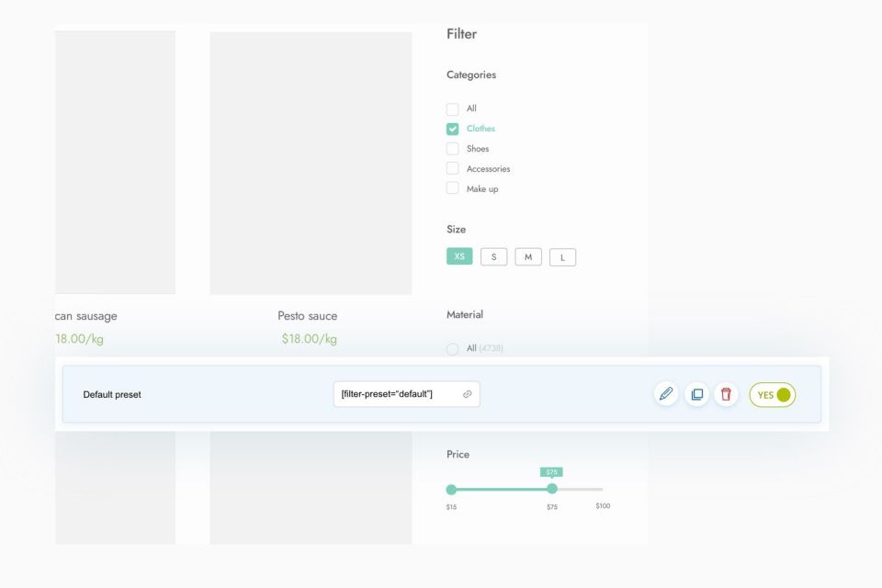Image resolution: width=882 pixels, height=588 pixels.
Task: Click the red trash delete icon
Action: [x=726, y=394]
